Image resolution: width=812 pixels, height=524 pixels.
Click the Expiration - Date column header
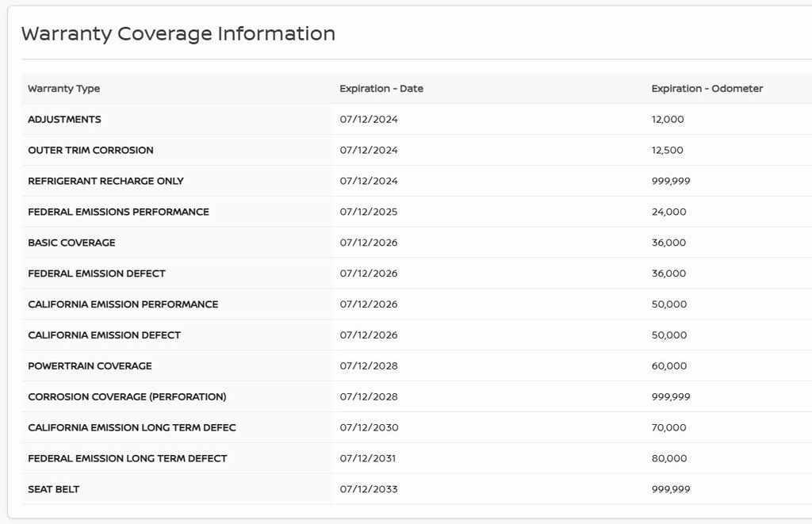pos(381,89)
